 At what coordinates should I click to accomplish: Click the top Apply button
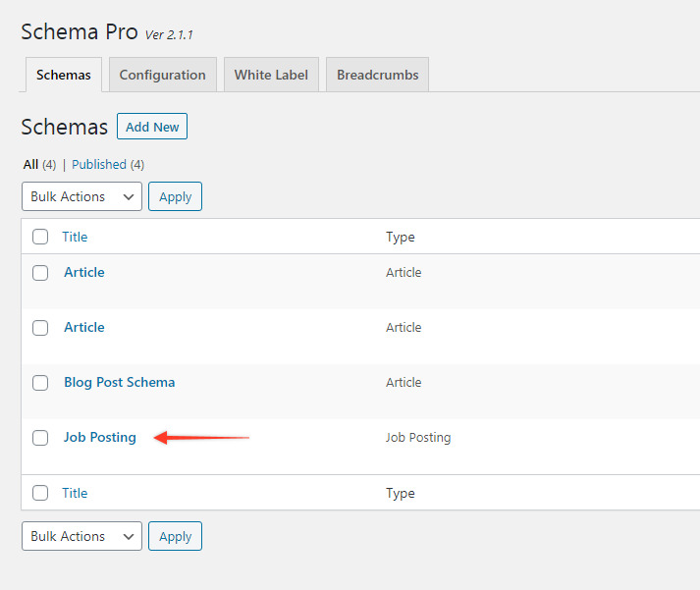pyautogui.click(x=175, y=196)
